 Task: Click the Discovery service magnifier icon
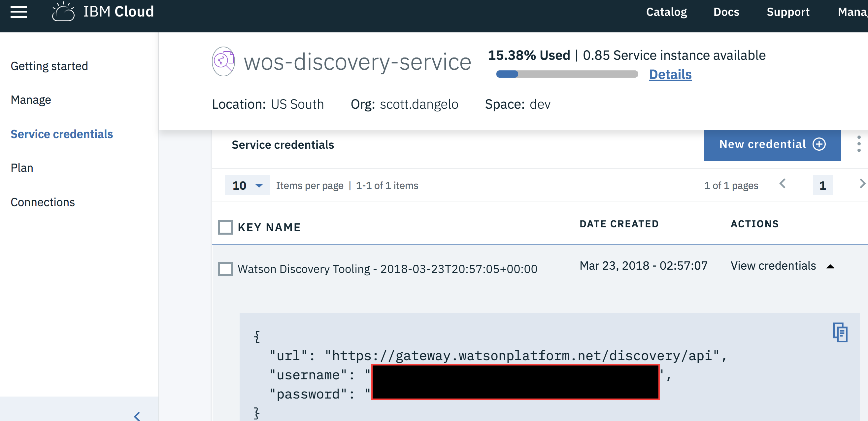coord(223,61)
